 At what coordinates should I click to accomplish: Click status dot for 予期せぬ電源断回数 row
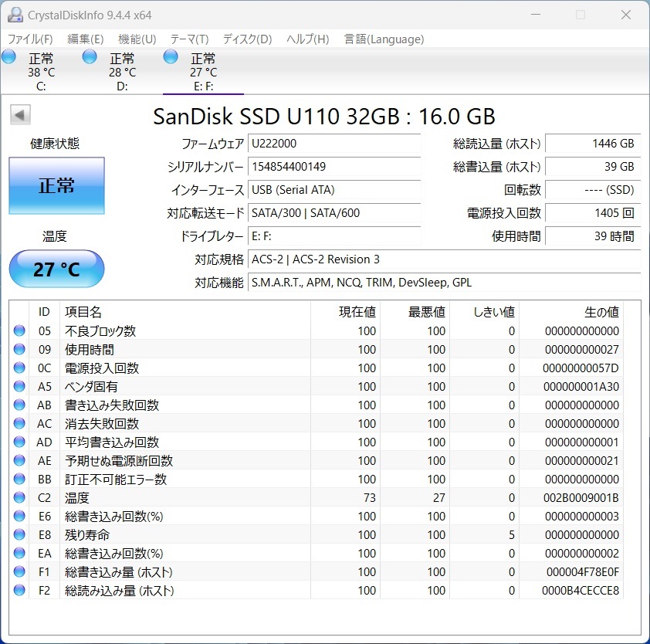coord(19,460)
